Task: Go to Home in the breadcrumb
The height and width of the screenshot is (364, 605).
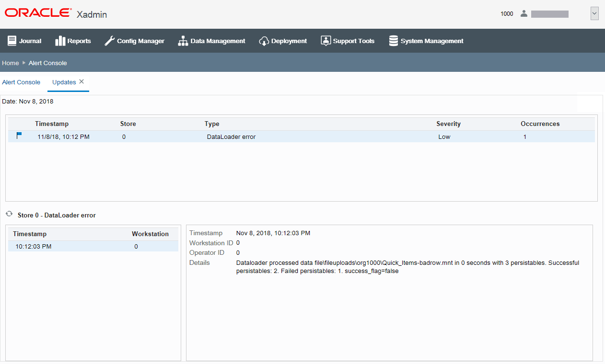Action: click(11, 63)
